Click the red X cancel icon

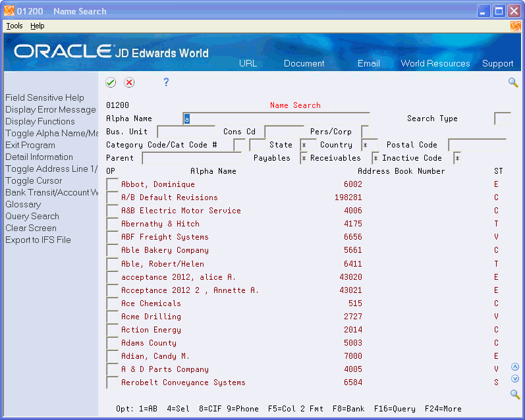(x=129, y=82)
